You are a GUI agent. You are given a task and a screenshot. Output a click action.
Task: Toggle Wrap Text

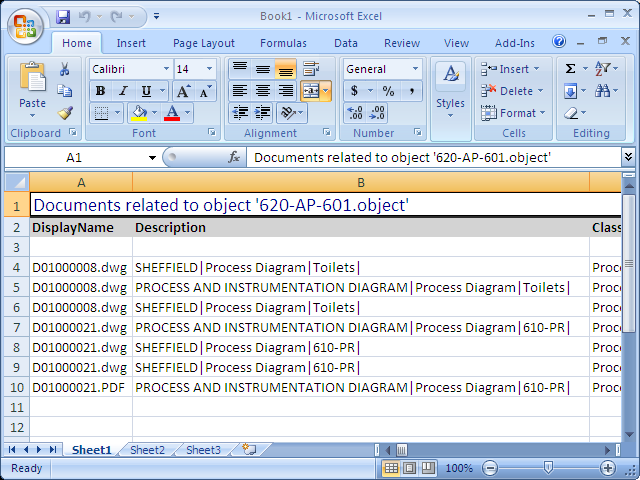311,69
